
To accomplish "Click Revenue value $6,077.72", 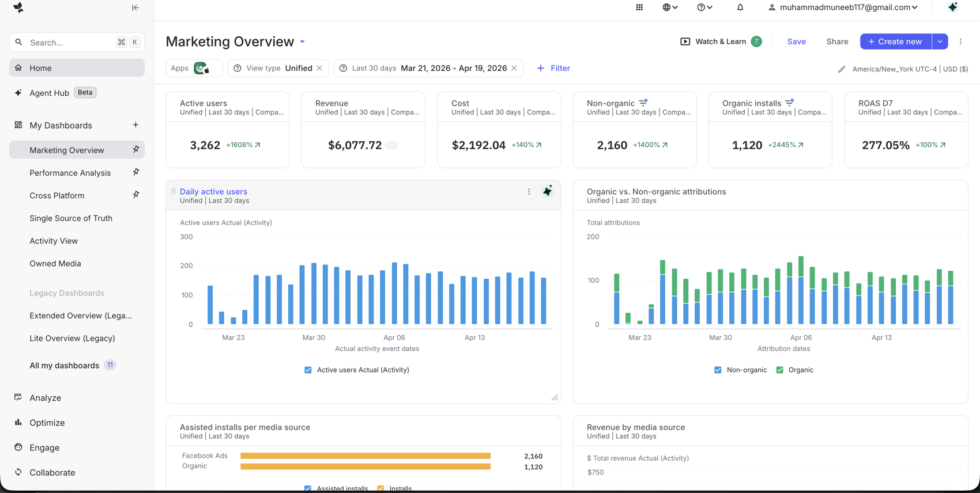I will [x=355, y=145].
